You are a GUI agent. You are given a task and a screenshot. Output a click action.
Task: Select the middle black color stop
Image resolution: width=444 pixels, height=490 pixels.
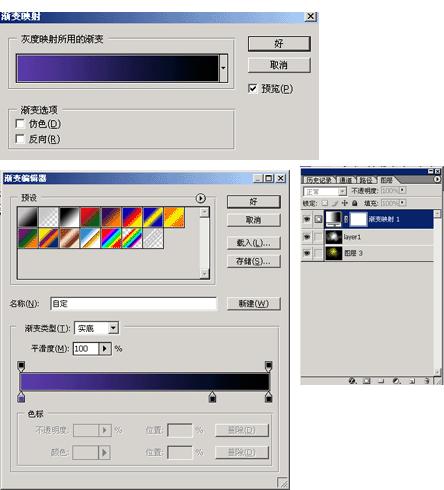(212, 397)
